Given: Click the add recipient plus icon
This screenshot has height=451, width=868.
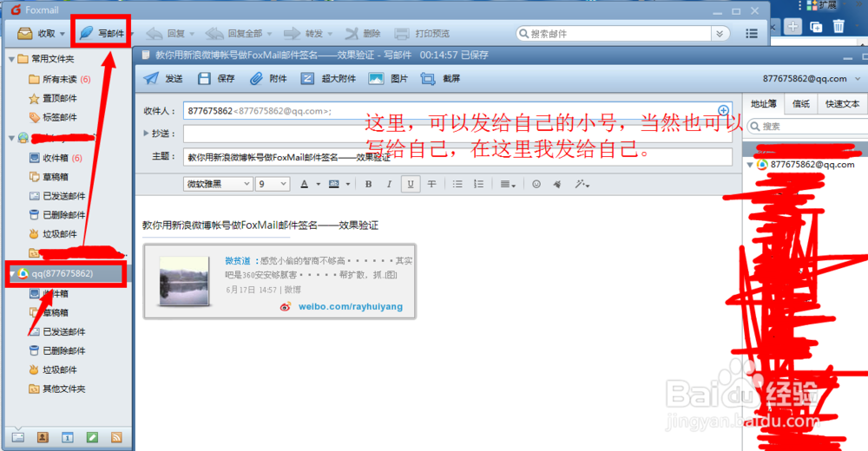Looking at the screenshot, I should tap(723, 110).
